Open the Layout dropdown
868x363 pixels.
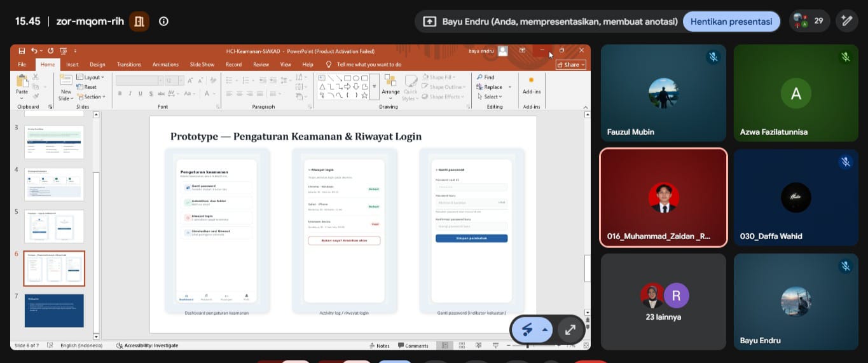click(x=90, y=78)
